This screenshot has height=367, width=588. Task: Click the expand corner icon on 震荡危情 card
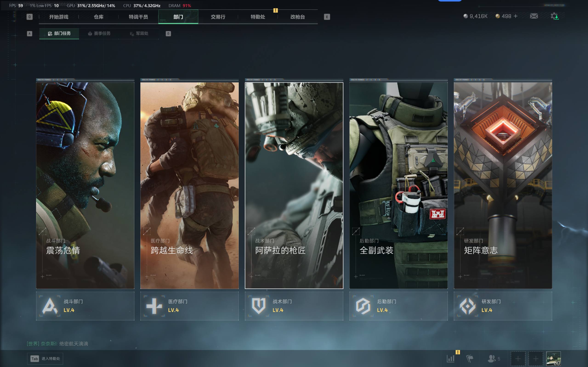pyautogui.click(x=42, y=231)
